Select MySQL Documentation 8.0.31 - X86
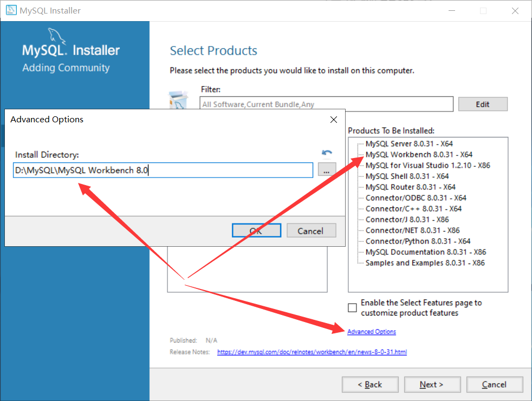The width and height of the screenshot is (532, 401). (426, 252)
